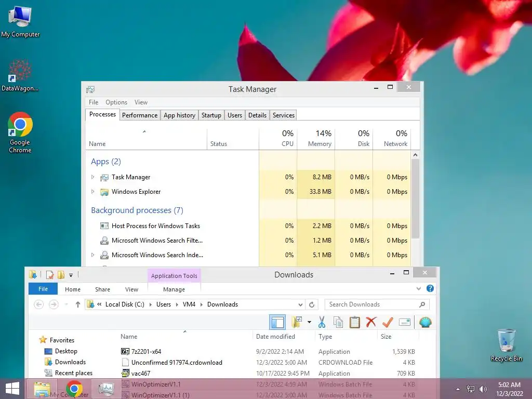Switch to the Services tab
Image resolution: width=532 pixels, height=399 pixels.
(284, 115)
